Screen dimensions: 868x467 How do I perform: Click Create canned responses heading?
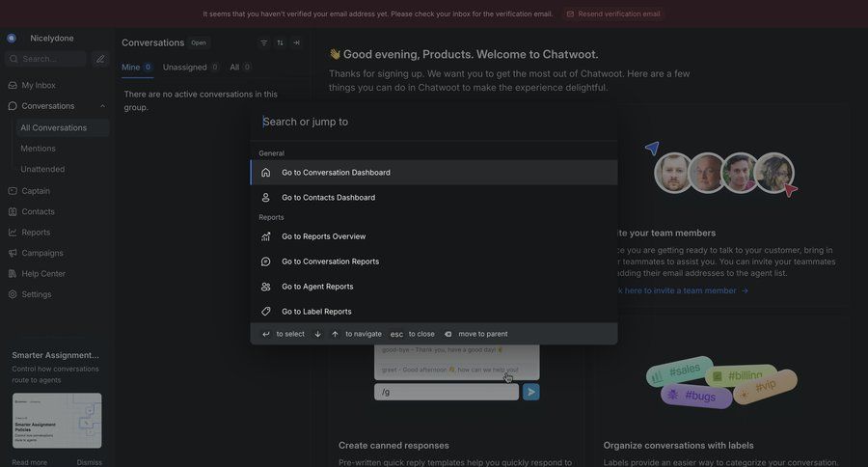pos(393,446)
